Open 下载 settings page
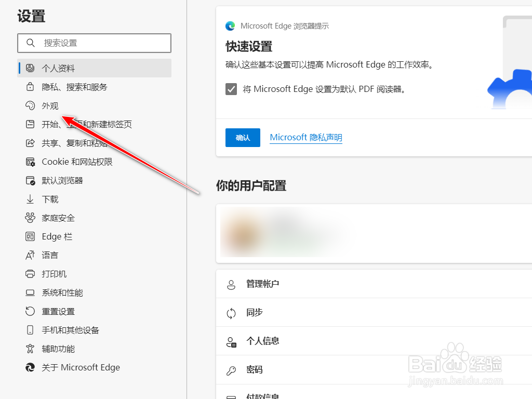 pos(95,199)
